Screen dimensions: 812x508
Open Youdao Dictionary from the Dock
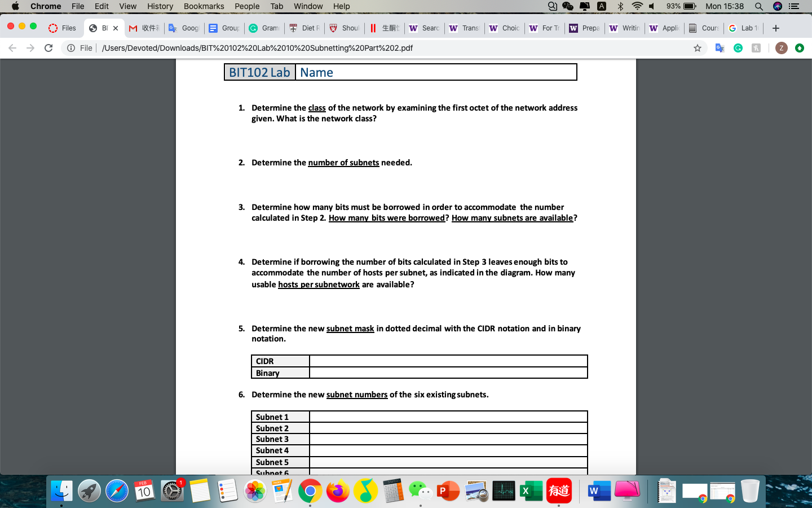point(559,491)
